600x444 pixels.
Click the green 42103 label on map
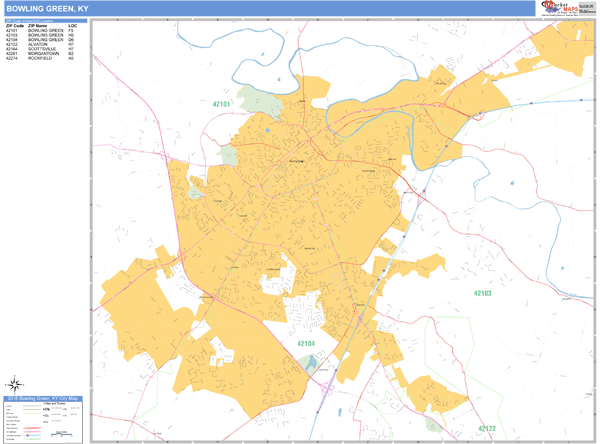click(482, 293)
